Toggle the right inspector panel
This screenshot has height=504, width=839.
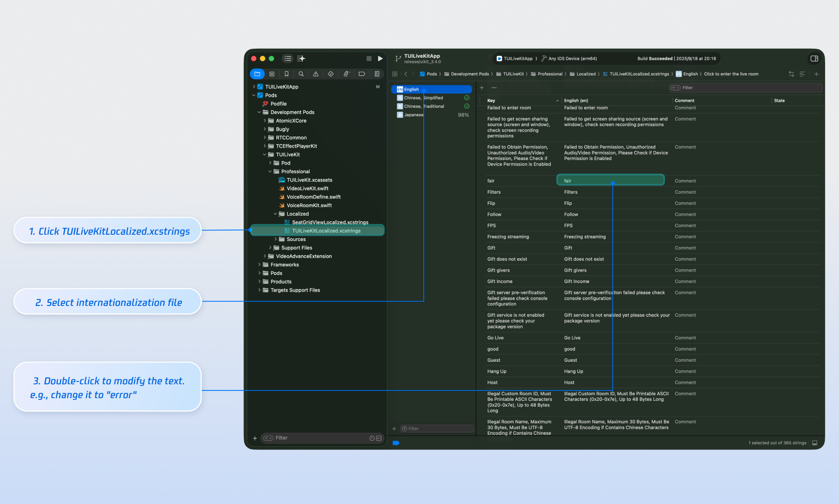(814, 59)
